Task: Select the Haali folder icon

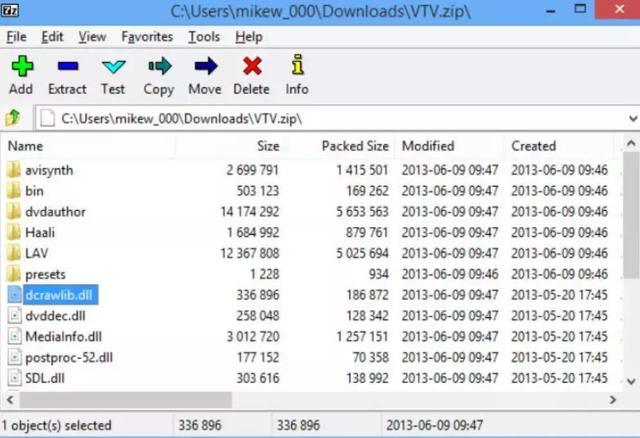Action: 14,232
